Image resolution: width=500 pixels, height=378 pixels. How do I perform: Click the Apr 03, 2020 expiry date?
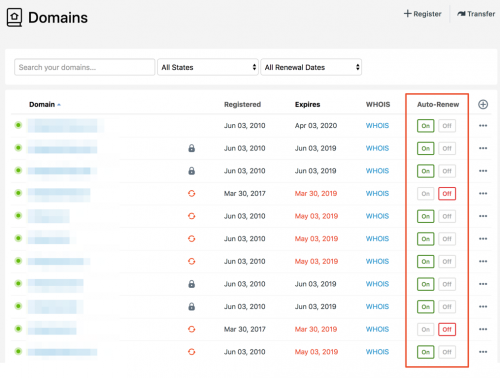coord(316,126)
